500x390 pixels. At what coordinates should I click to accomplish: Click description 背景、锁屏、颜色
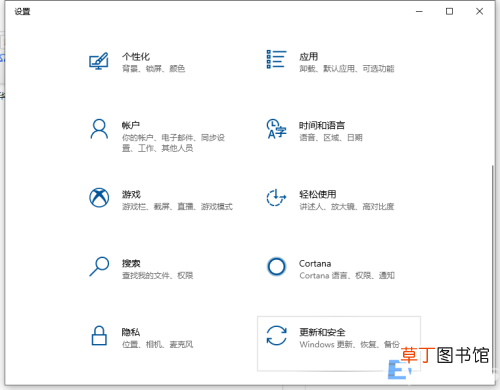153,69
